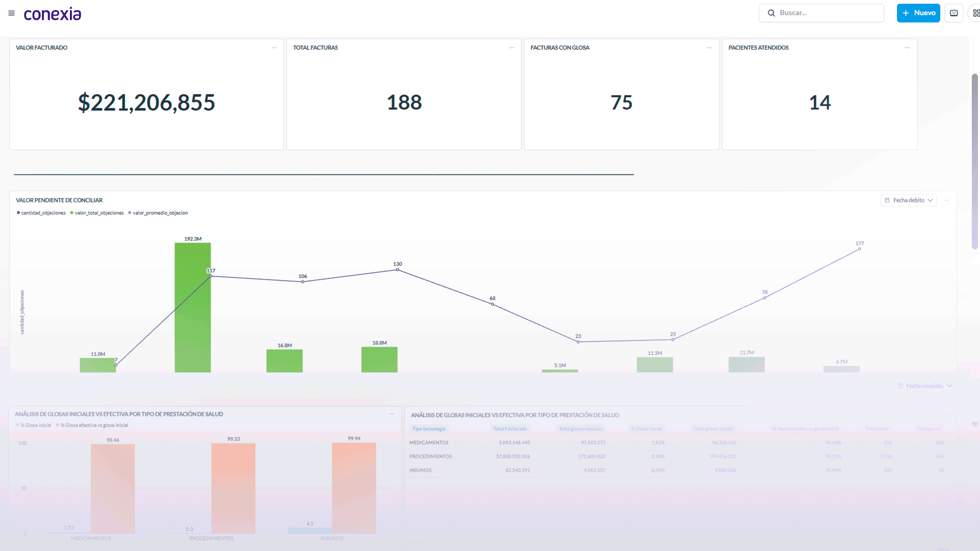The image size is (980, 551).
Task: Open options menu of Pacientes Atendidos card
Action: [x=907, y=48]
